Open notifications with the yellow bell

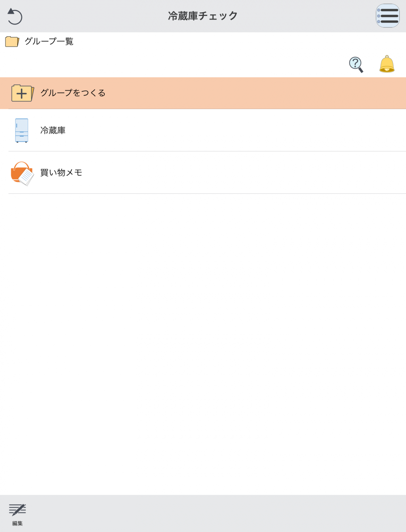click(387, 64)
